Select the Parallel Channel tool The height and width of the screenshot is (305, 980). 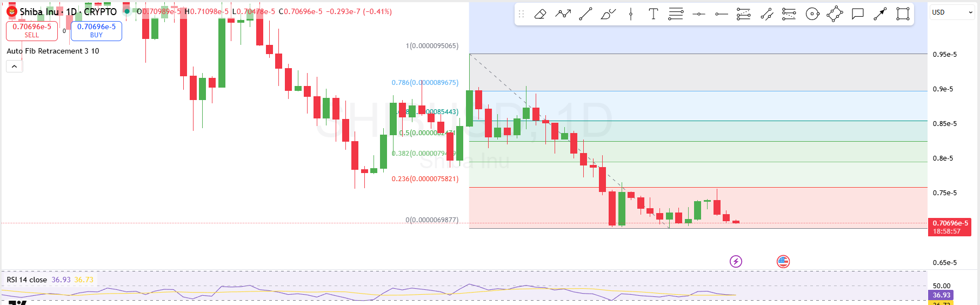click(x=766, y=14)
